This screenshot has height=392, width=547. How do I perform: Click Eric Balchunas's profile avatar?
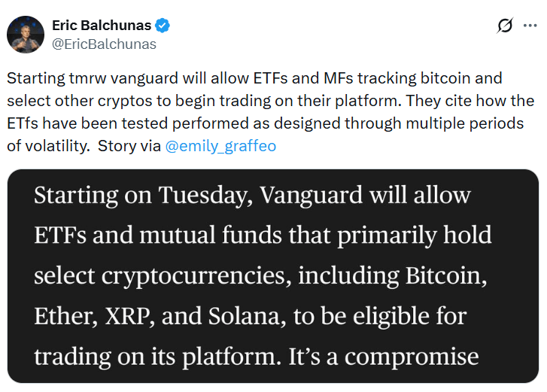[25, 35]
